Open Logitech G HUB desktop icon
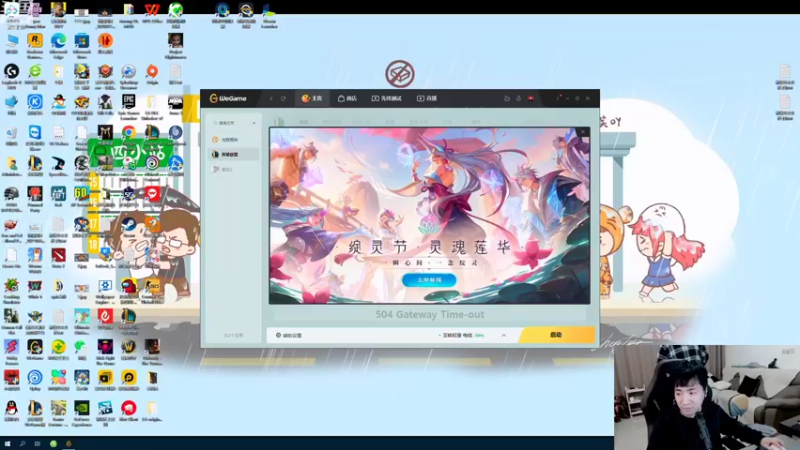 (11, 77)
